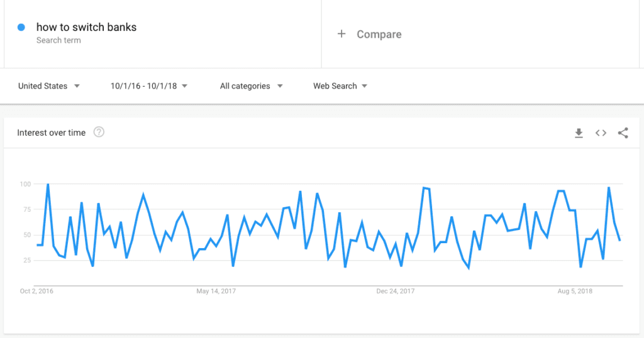Select the Oct 2, 2016 axis label
This screenshot has height=338, width=644.
[36, 292]
